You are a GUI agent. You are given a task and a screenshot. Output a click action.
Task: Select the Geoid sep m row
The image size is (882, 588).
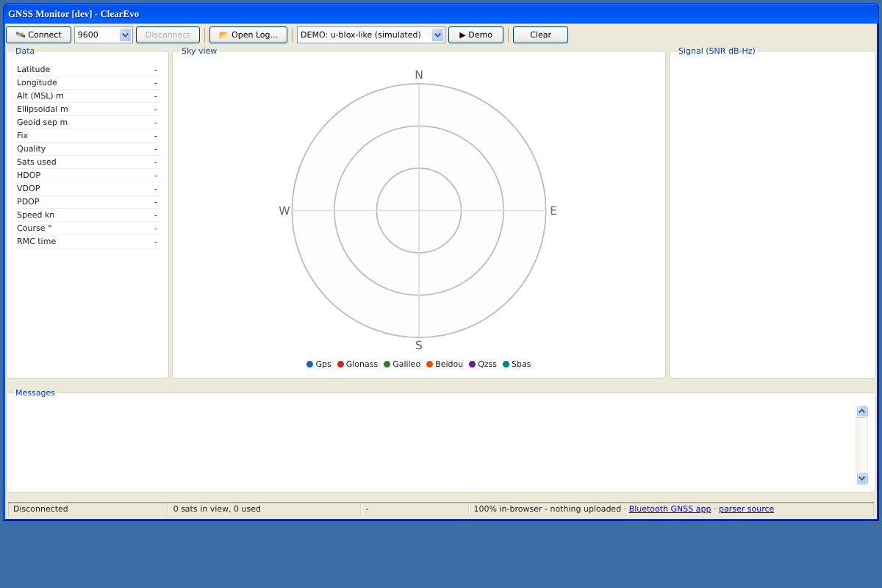87,123
